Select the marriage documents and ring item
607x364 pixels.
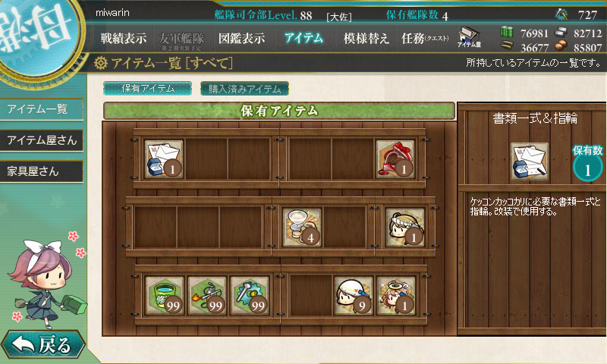pyautogui.click(x=164, y=159)
